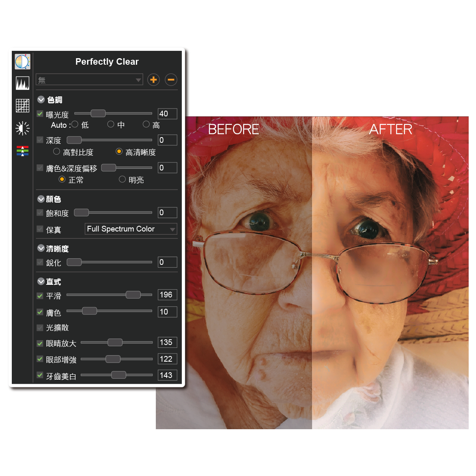Collapse the 清晰度 section
The image size is (476, 476).
[41, 248]
